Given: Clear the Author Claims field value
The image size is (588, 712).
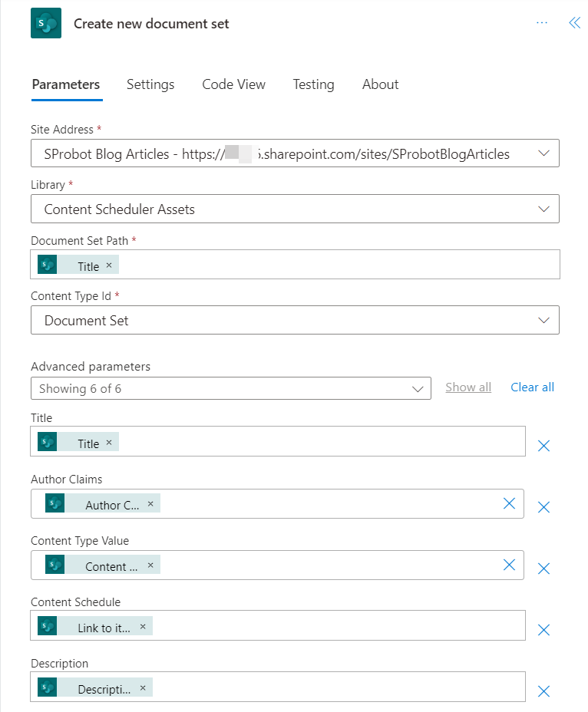Looking at the screenshot, I should tap(510, 503).
